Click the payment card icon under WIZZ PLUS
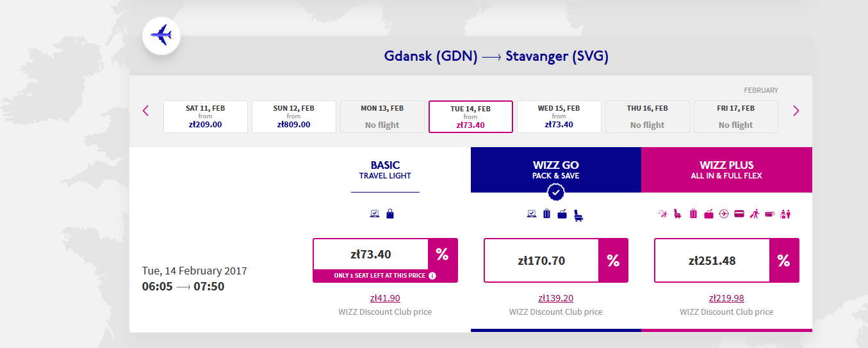 (x=739, y=214)
